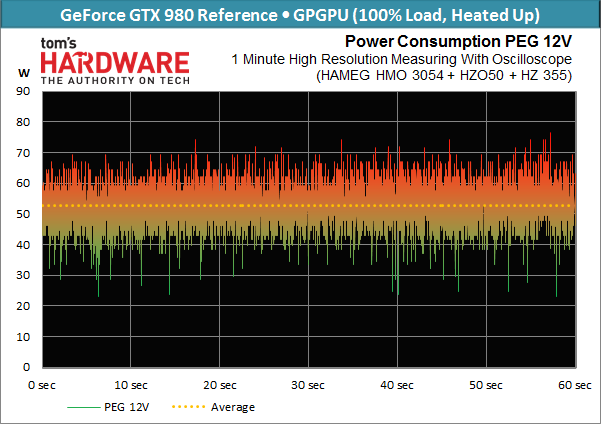
Task: Click the '60 sec' x-axis label
Action: [x=575, y=385]
